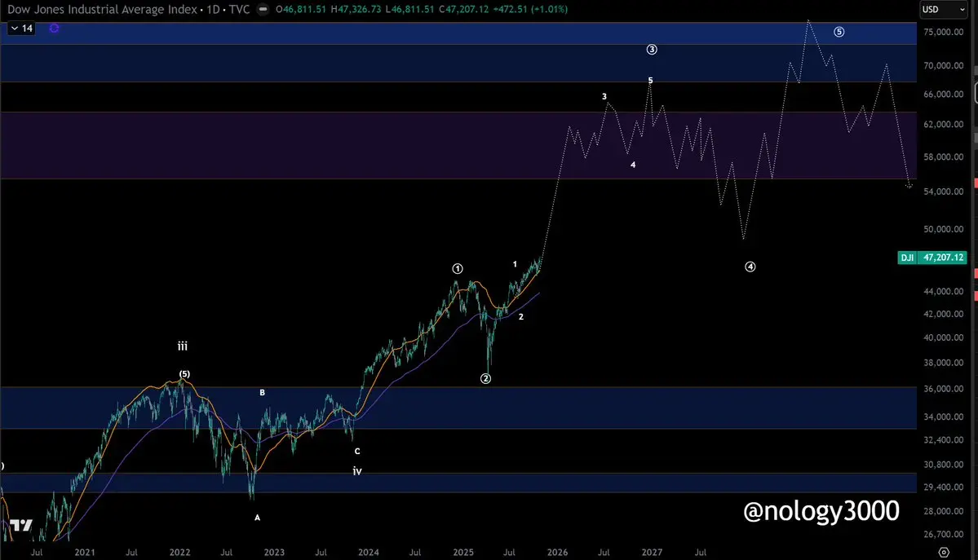Click 40,000.00 on the price scale
Viewport: 978px width, 560px height.
944,337
